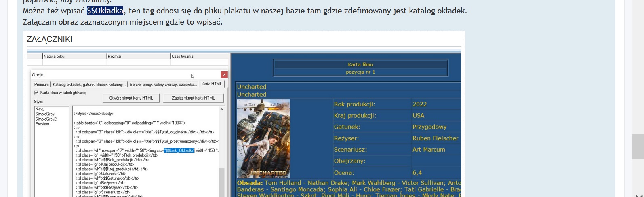Select the Karta HTML tab
644x197 pixels.
pyautogui.click(x=212, y=84)
